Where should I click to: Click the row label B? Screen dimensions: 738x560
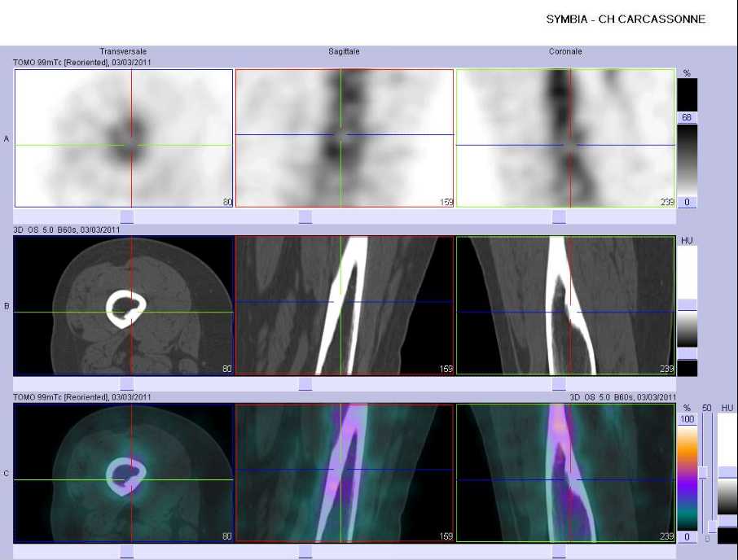(7, 306)
